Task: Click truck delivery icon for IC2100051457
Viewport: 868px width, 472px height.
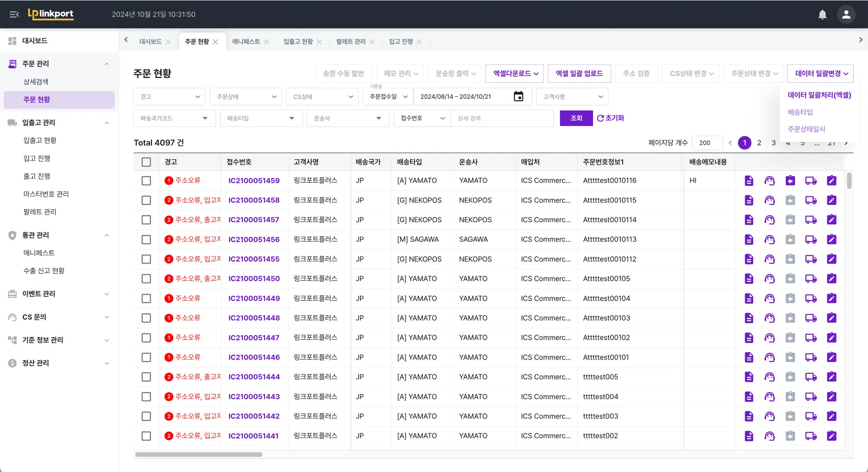Action: (x=811, y=220)
